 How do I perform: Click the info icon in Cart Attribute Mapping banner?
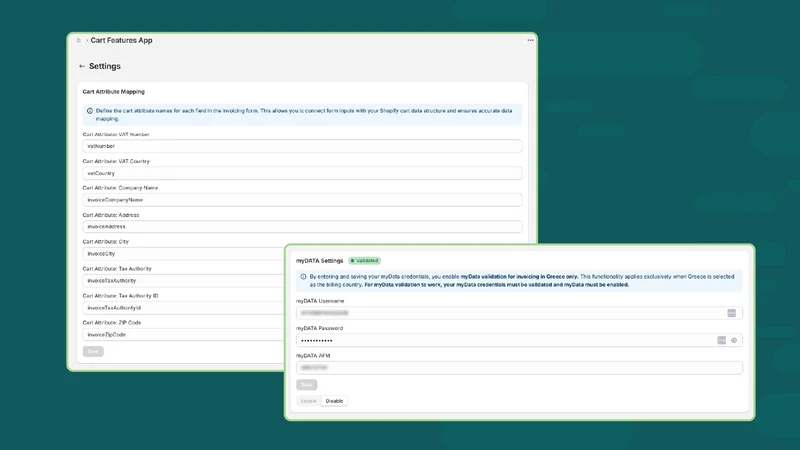point(90,111)
